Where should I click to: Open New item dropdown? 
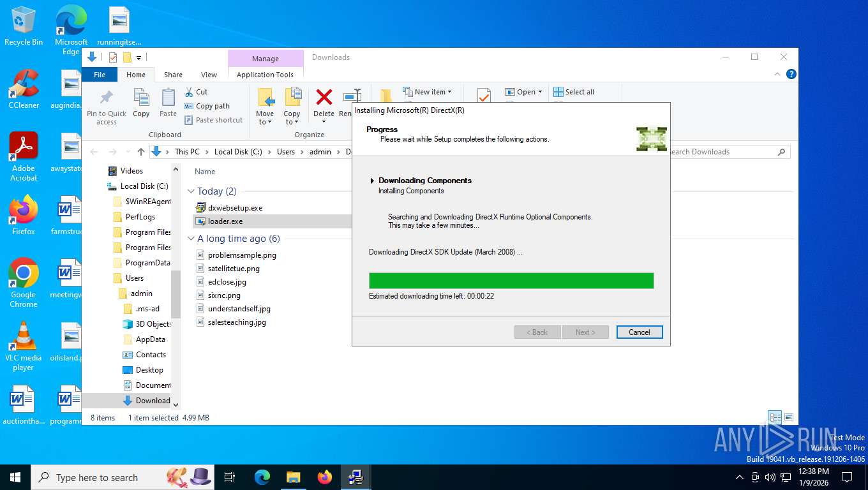tap(428, 92)
